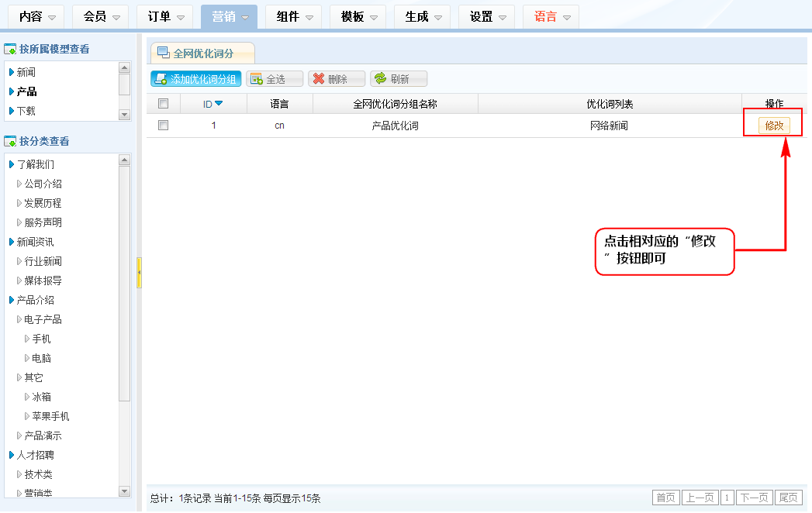Click the 修改 button for 产品优化词

(774, 126)
